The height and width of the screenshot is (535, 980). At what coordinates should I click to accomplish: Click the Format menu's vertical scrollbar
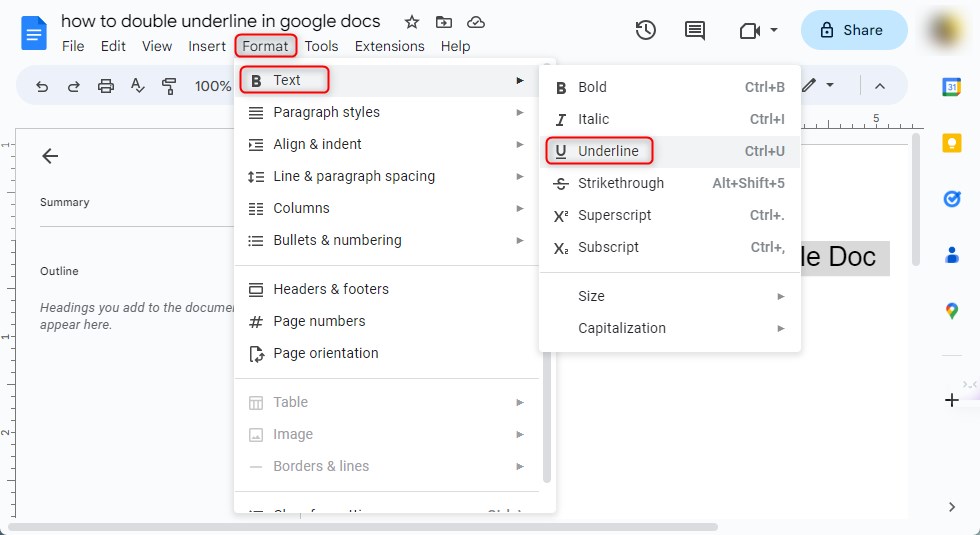547,272
